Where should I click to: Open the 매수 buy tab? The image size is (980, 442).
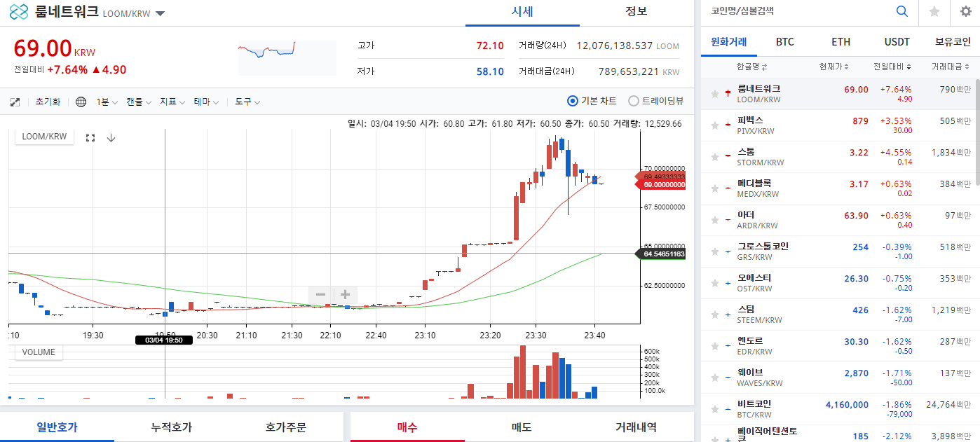pos(407,427)
